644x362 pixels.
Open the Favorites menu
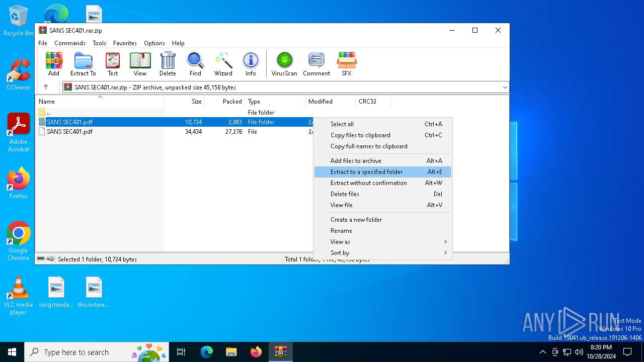coord(125,43)
